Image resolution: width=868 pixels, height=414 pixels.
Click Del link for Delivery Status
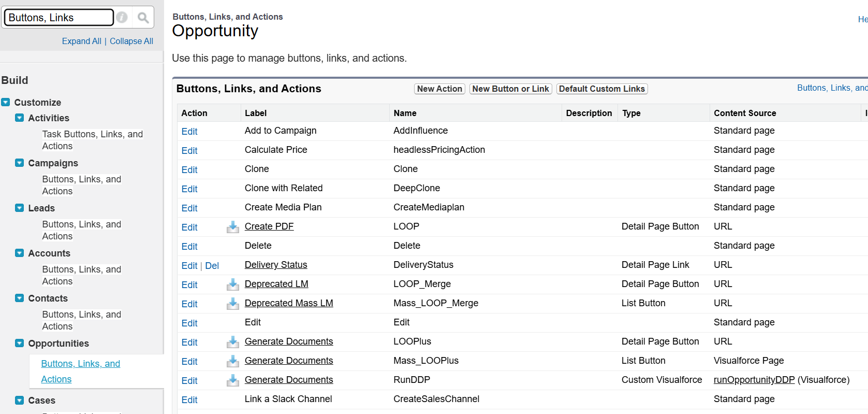(212, 266)
